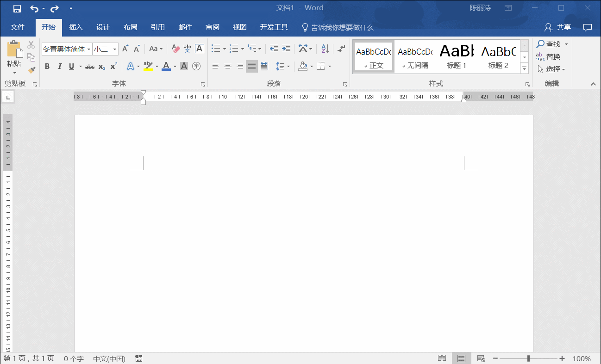Show or hide paragraph marks
This screenshot has width=601, height=364.
pyautogui.click(x=341, y=49)
